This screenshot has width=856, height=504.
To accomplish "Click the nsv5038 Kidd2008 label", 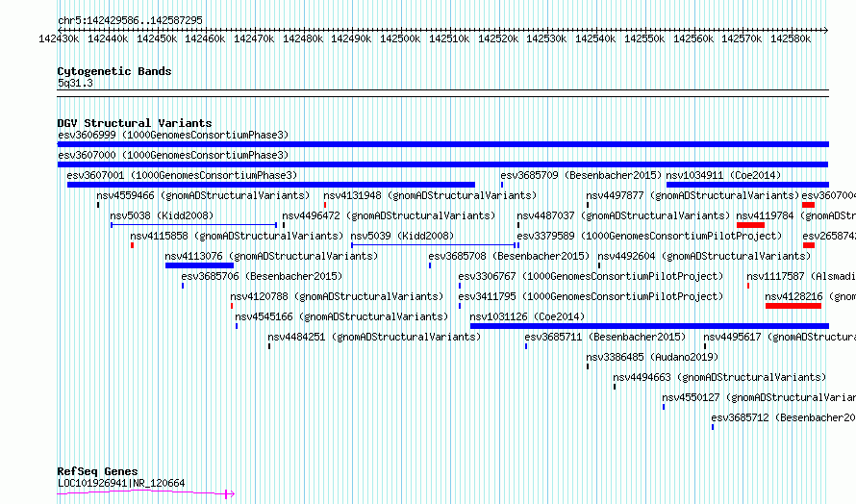I will (162, 215).
